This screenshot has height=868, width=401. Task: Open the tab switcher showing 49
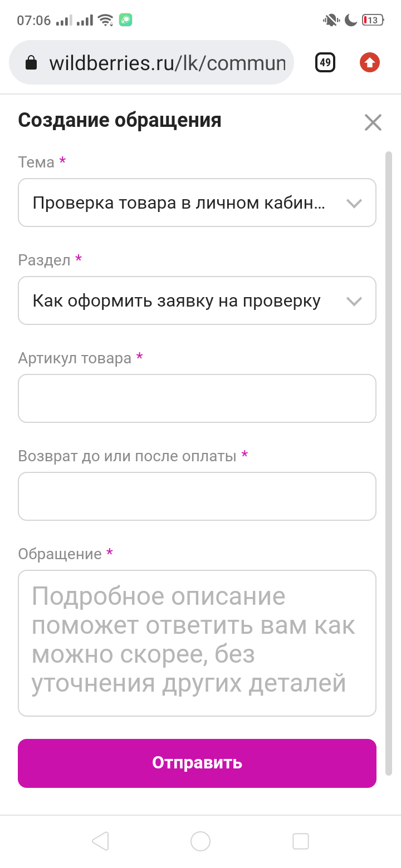click(x=325, y=62)
